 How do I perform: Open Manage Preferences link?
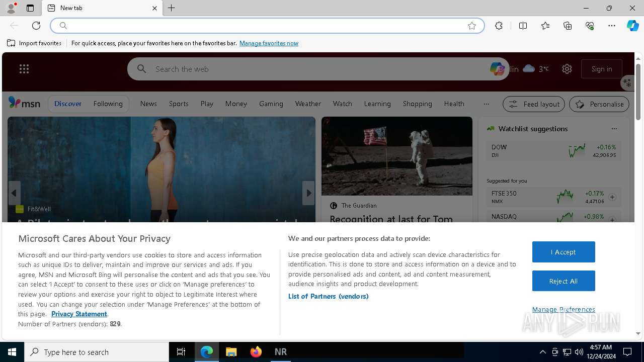click(563, 309)
